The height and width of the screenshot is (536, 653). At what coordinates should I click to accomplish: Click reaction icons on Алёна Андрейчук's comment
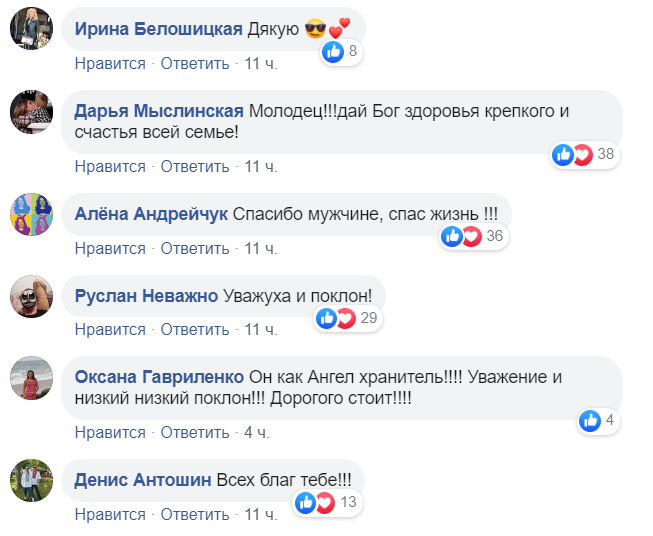pos(474,237)
